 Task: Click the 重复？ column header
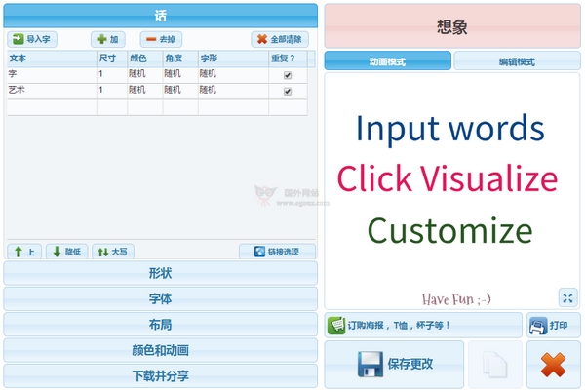288,59
